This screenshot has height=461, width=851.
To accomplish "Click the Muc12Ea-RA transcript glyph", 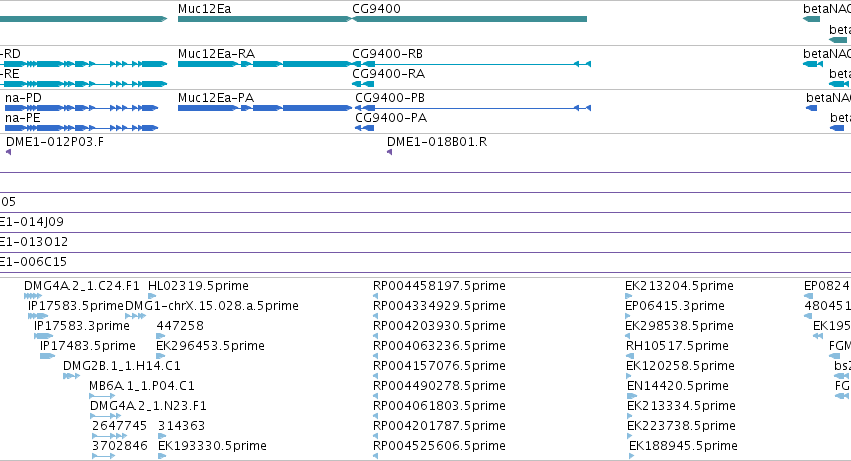I will 264,64.
